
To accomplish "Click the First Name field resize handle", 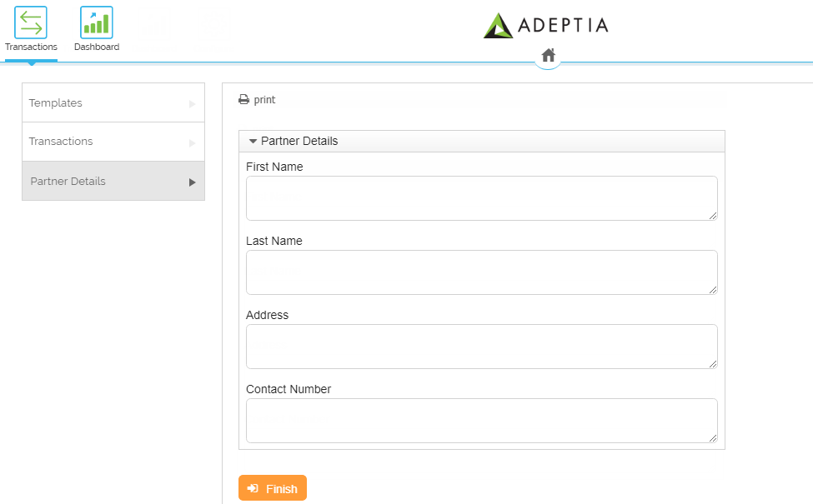I will click(713, 216).
